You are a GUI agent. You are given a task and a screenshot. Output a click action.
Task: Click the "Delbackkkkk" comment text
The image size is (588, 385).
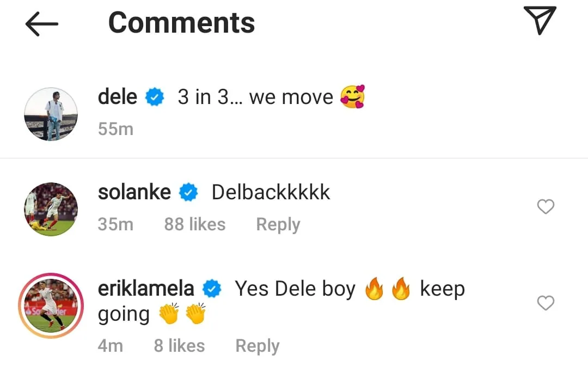[271, 192]
